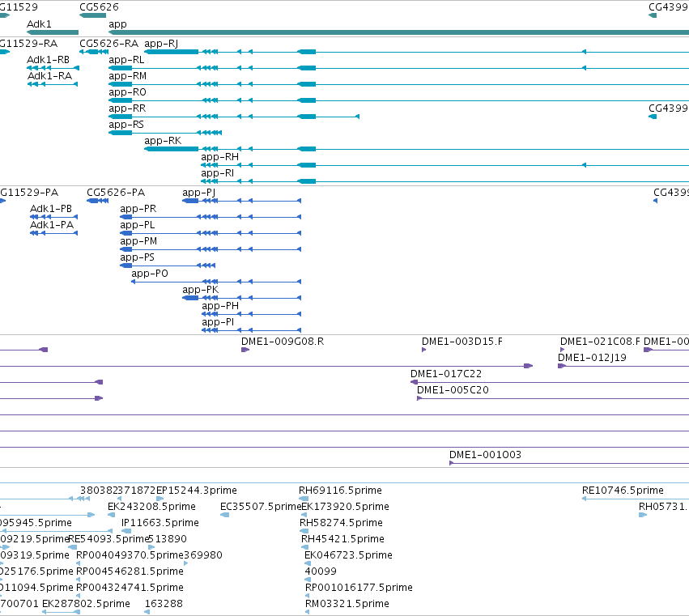Select the app-RR transcript
The width and height of the screenshot is (689, 616).
234,117
